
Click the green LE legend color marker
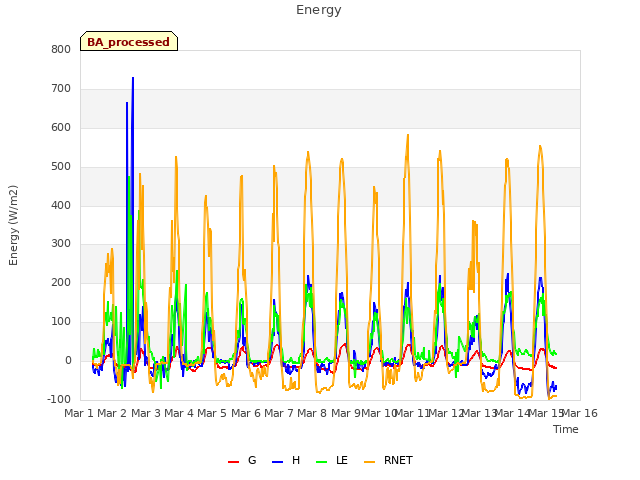point(322,462)
